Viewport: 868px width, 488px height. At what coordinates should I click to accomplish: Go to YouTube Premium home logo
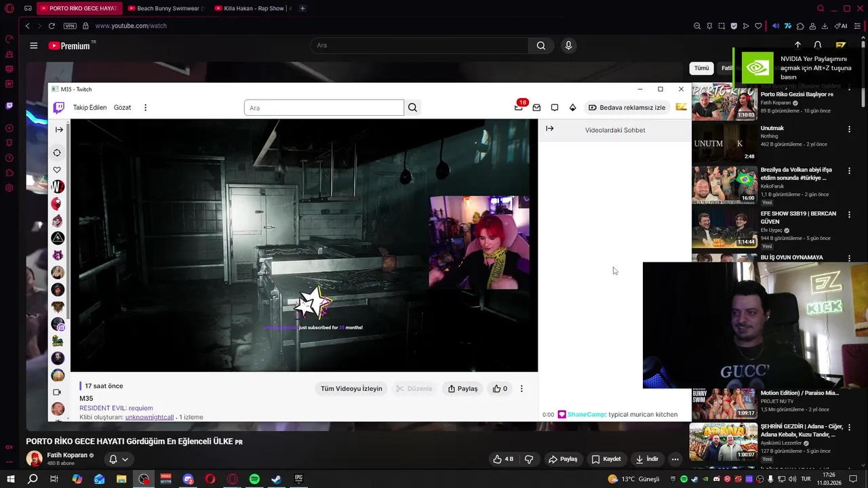click(x=70, y=45)
